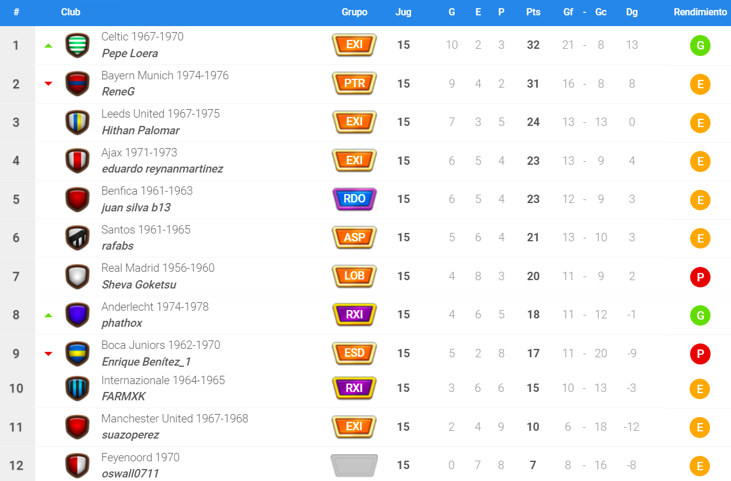Viewport: 731px width, 481px height.
Task: Click the red down arrow beside Boca Juniors
Action: 48,353
